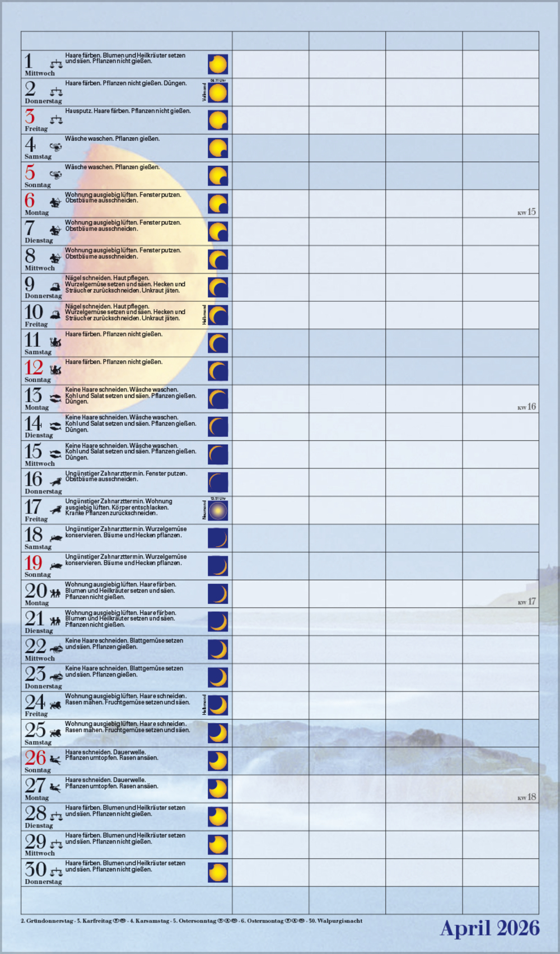The image size is (560, 954).
Task: Select the red date number 26 for Sonntag
Action: (x=35, y=757)
